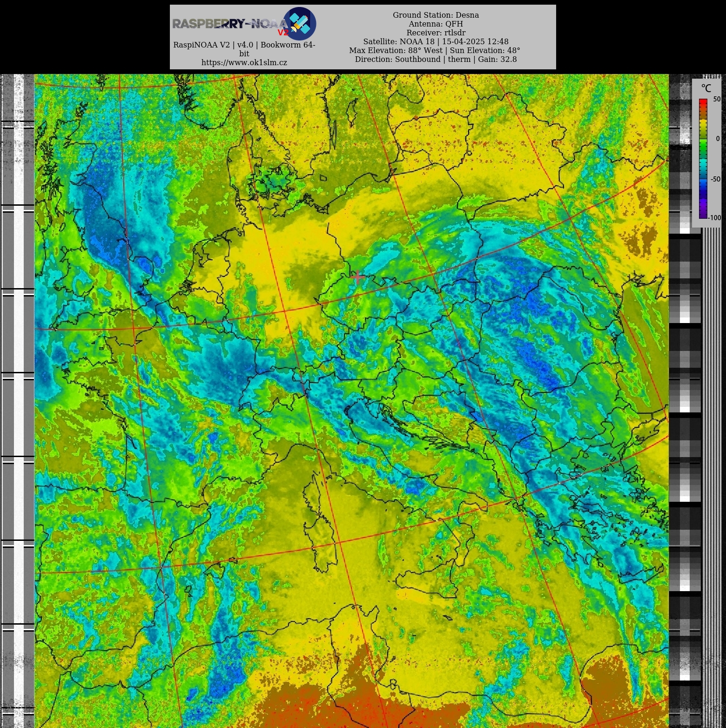
Task: Click the "Antenna: QFH" text line
Action: point(436,24)
